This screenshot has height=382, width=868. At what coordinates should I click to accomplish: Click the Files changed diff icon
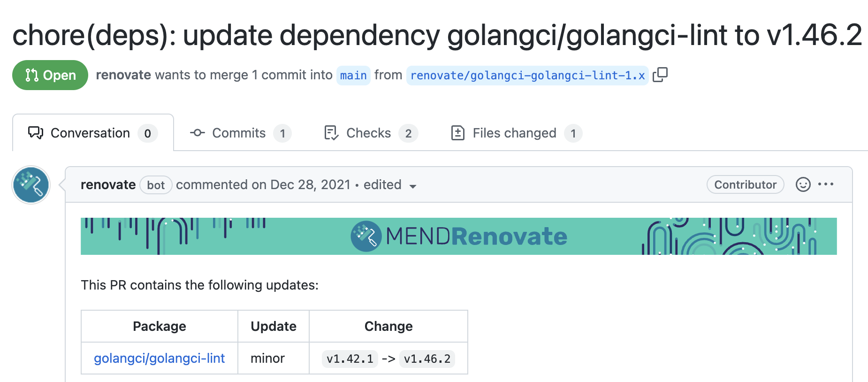(457, 133)
